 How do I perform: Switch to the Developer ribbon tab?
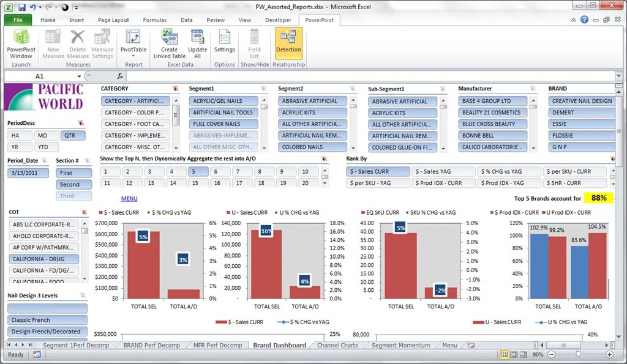pos(278,20)
